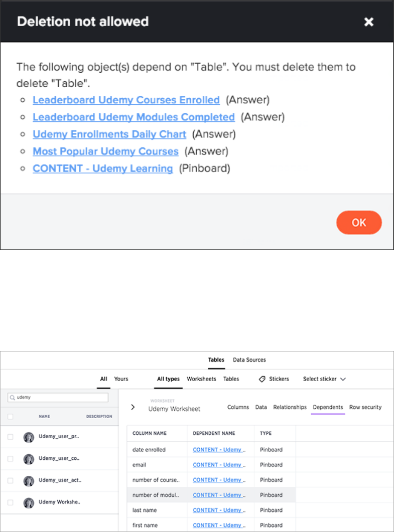Check the Udemy Workshe.. row checkbox
The width and height of the screenshot is (394, 532).
[x=11, y=502]
